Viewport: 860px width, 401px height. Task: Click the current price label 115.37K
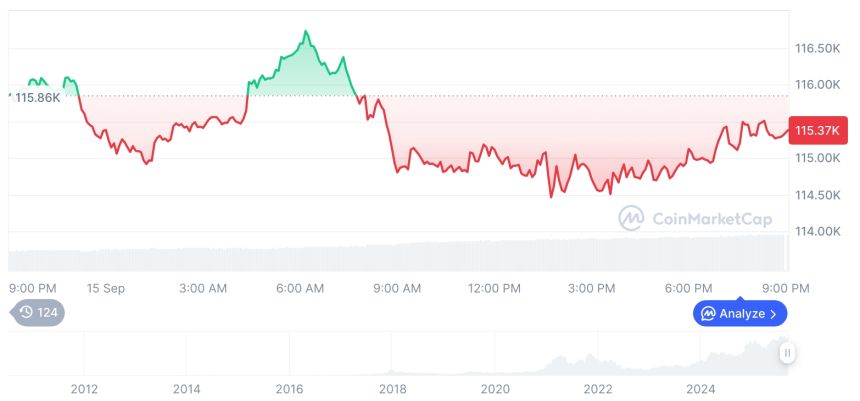(x=816, y=131)
